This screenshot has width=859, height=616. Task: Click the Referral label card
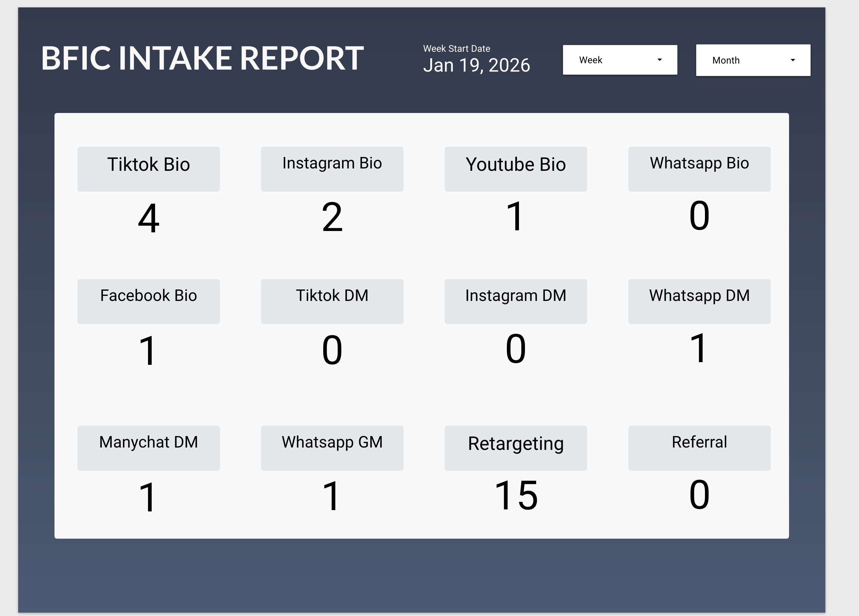699,448
